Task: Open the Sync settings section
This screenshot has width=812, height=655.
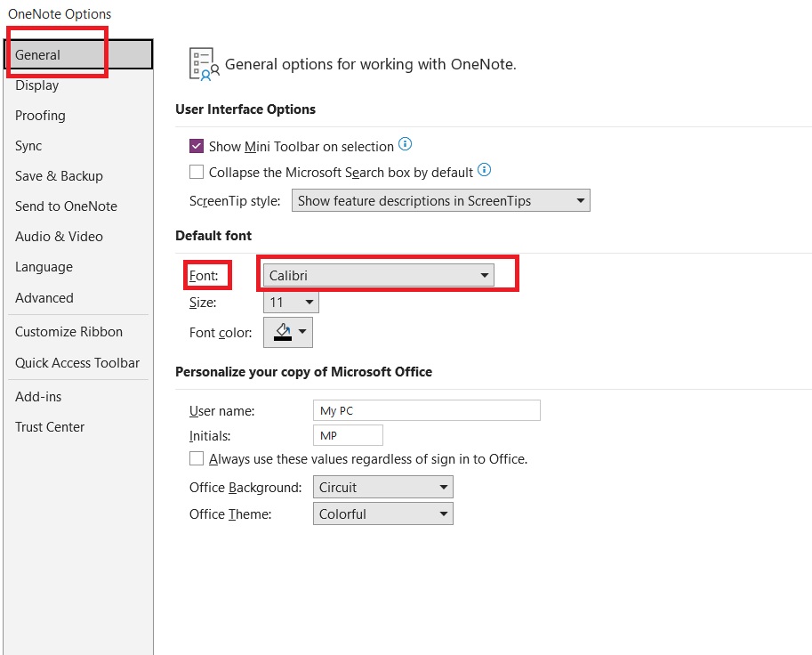Action: [28, 145]
